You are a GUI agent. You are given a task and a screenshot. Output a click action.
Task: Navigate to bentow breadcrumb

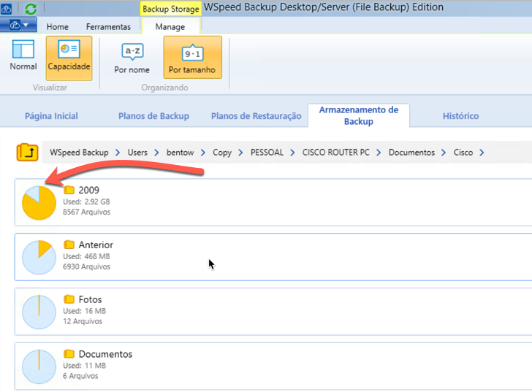pyautogui.click(x=180, y=153)
